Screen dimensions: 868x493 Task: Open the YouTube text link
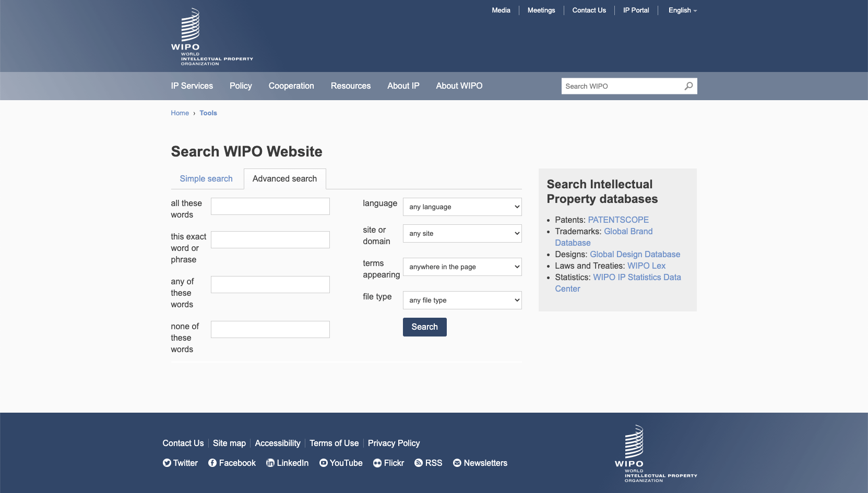pyautogui.click(x=347, y=463)
